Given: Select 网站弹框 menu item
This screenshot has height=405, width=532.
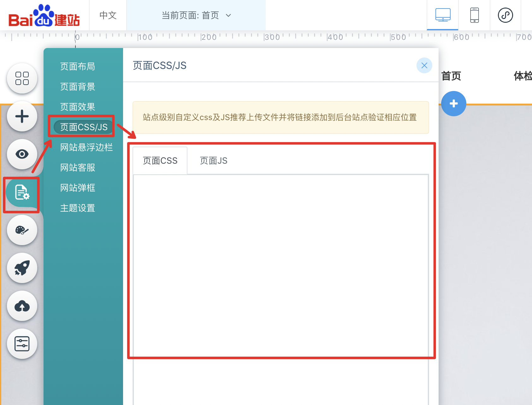Looking at the screenshot, I should pyautogui.click(x=78, y=188).
